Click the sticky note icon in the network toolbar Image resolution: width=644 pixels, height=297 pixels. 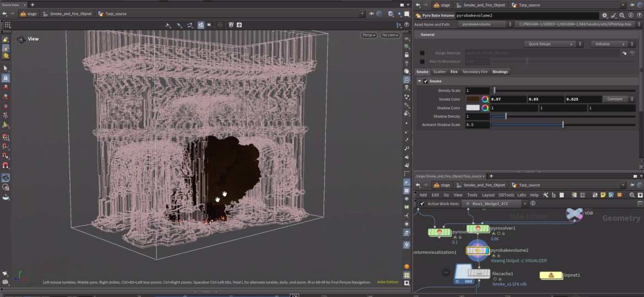pyautogui.click(x=603, y=195)
